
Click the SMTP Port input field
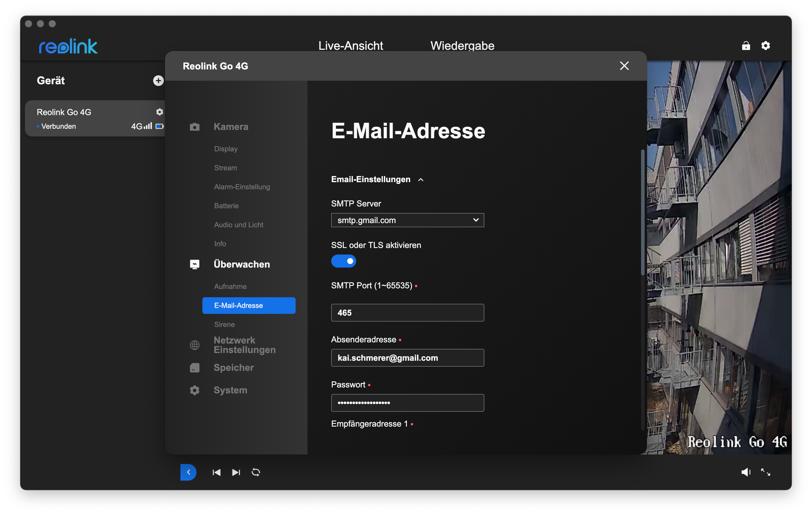[x=407, y=313]
